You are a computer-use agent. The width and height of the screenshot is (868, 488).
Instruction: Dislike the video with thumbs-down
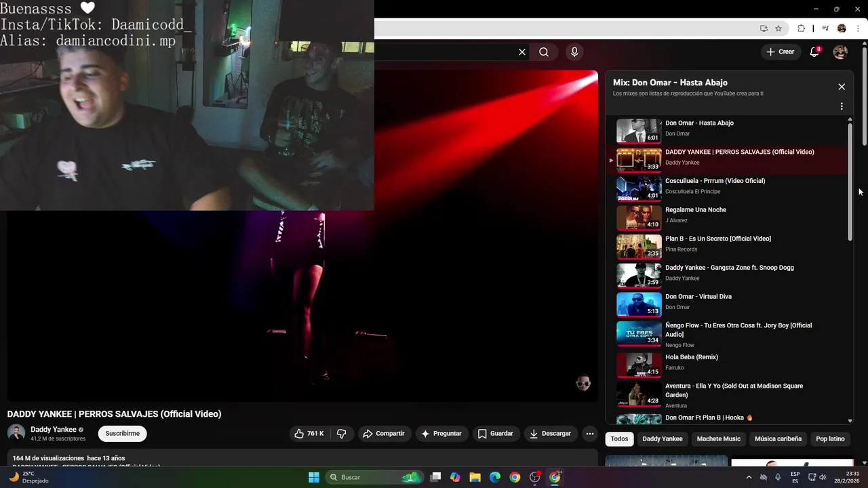point(342,434)
